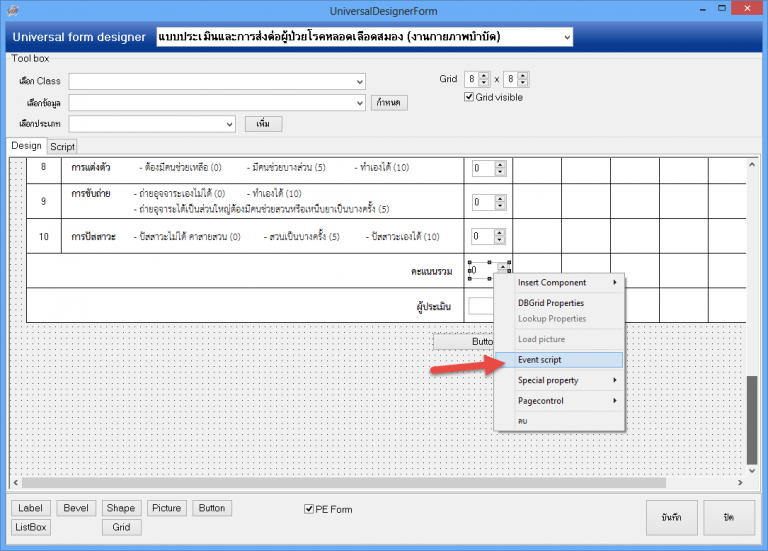This screenshot has height=551, width=768.
Task: Click the bottom toolbar Button component
Action: (x=212, y=508)
